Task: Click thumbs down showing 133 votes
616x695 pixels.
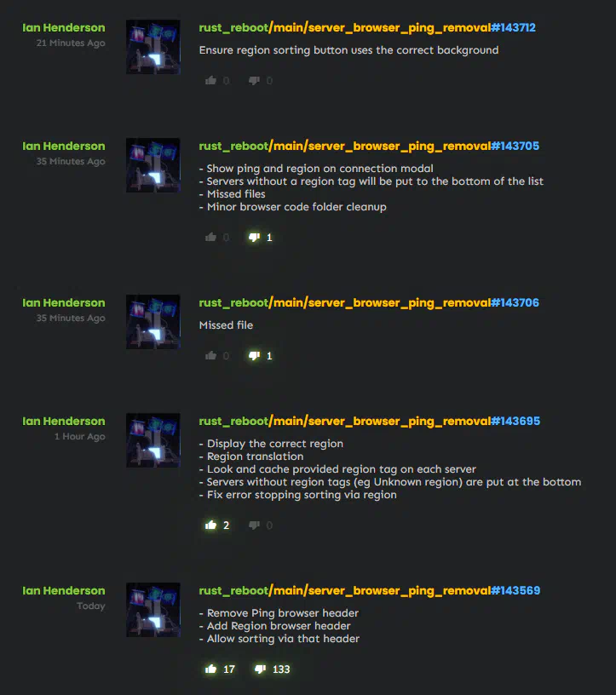Action: pos(261,669)
